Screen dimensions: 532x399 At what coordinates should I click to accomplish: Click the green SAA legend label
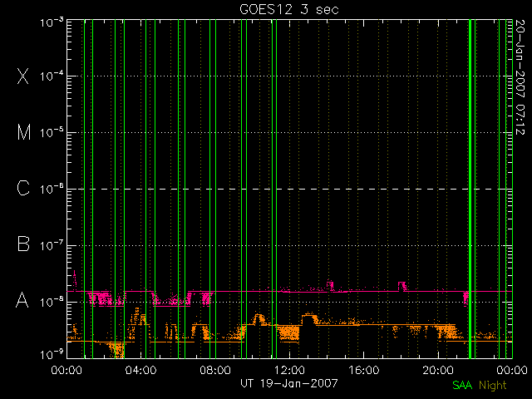[462, 385]
